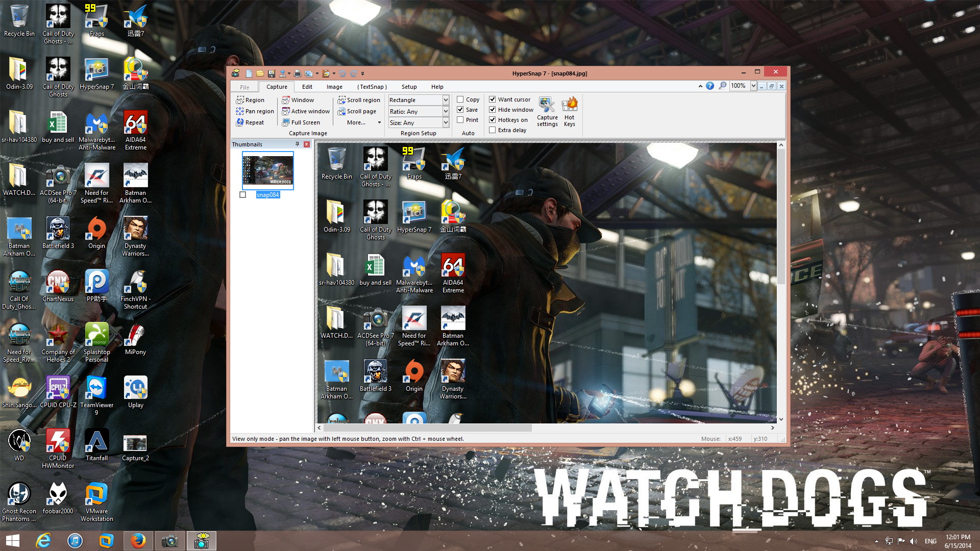Screen dimensions: 980x551
Task: Click the volume speaker tray icon
Action: (914, 541)
